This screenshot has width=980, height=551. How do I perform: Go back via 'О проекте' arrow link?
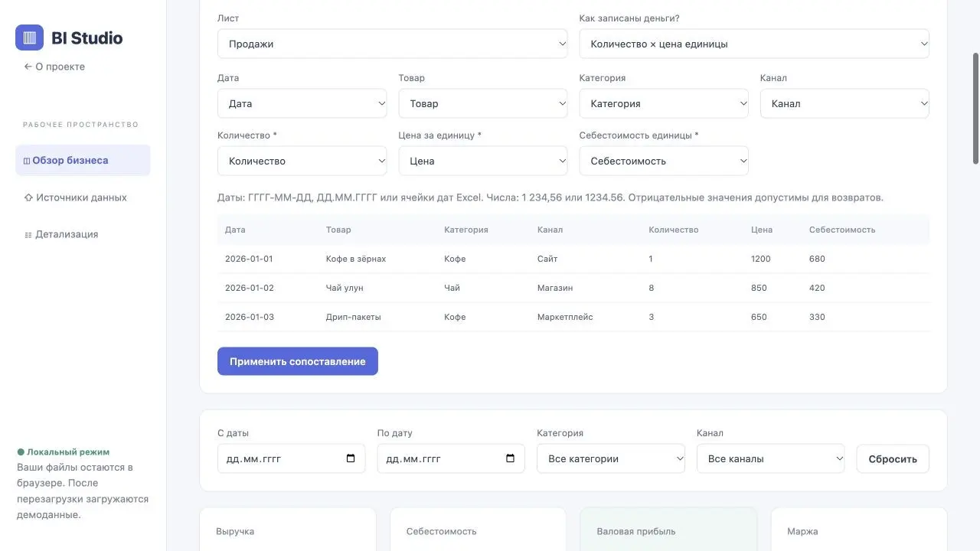click(54, 67)
